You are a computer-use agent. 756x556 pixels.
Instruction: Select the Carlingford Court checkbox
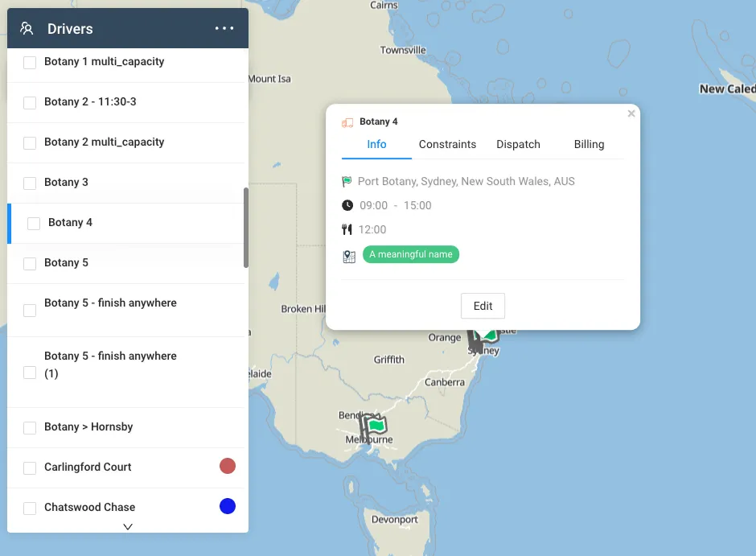30,468
